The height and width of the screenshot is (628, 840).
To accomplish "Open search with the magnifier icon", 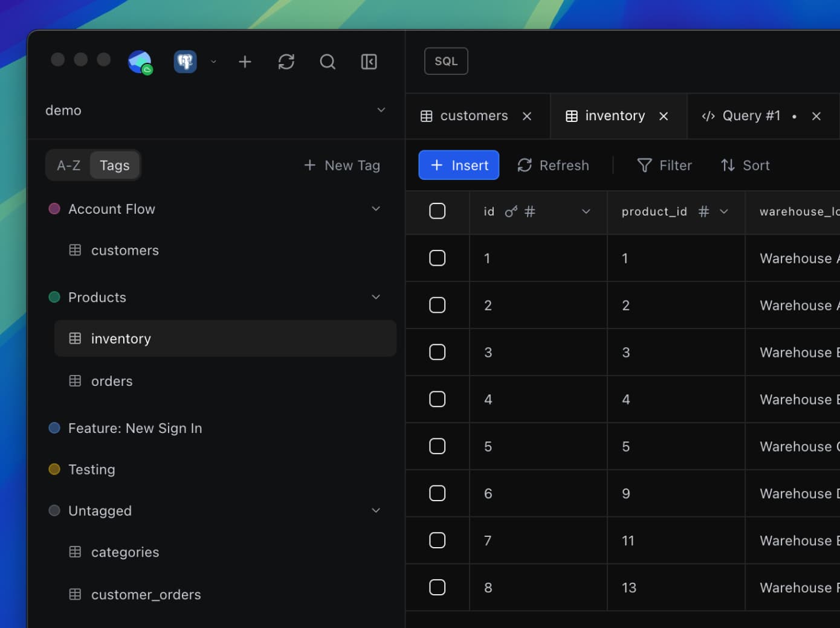I will coord(328,62).
